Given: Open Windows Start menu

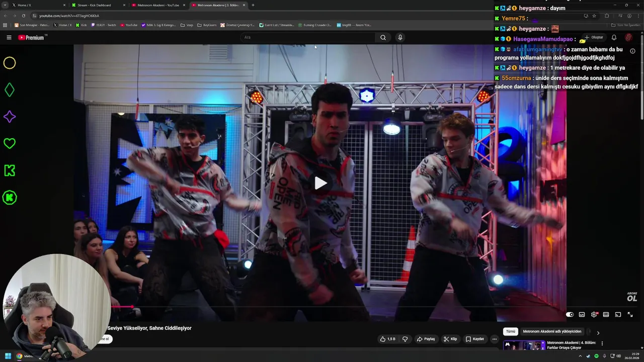Looking at the screenshot, I should click(x=8, y=356).
